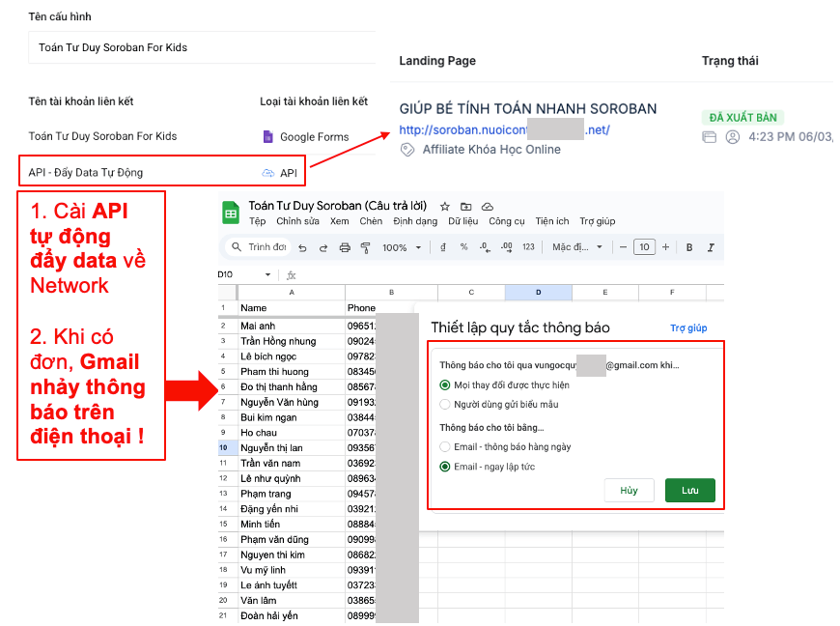Open the Tiện ích menu
The width and height of the screenshot is (840, 626).
click(x=551, y=221)
